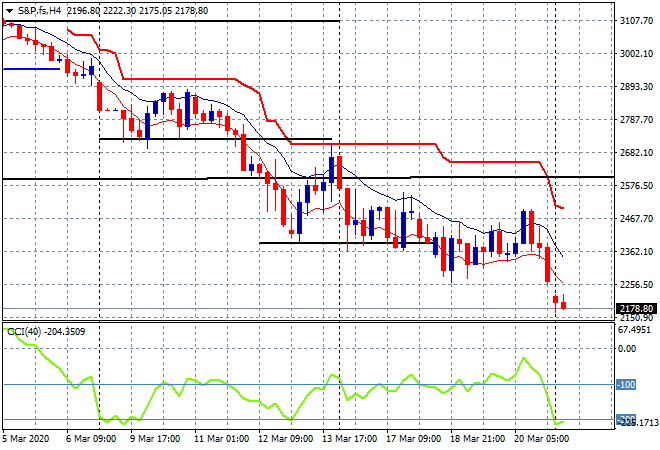The height and width of the screenshot is (450, 660).
Task: Open the chart menu triangle beside S&P.fs,H4
Action: coord(9,11)
